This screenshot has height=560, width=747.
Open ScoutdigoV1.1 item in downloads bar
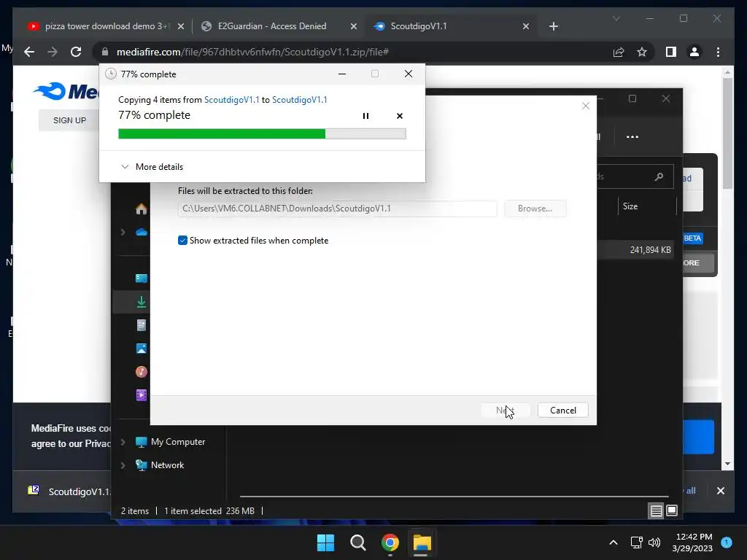tap(71, 491)
